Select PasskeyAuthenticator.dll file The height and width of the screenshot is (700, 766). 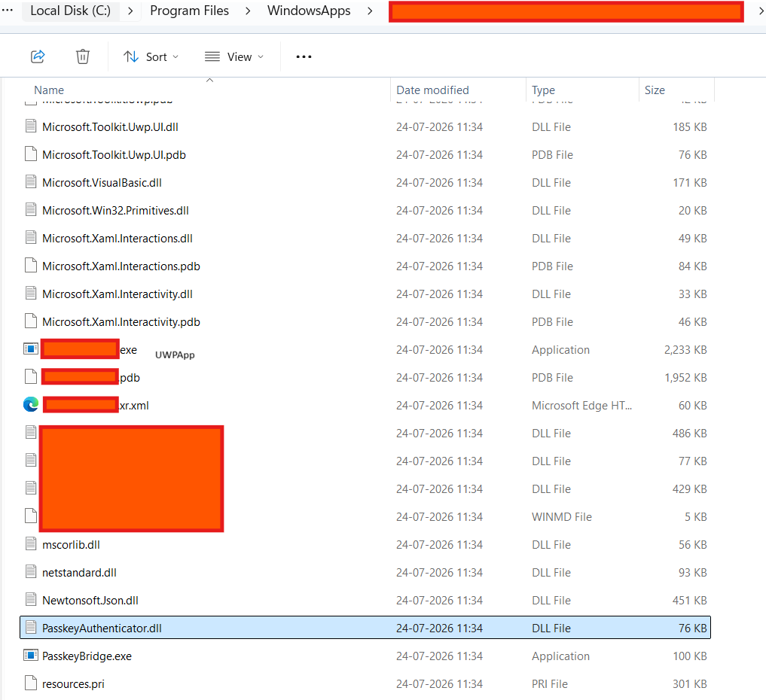point(365,628)
